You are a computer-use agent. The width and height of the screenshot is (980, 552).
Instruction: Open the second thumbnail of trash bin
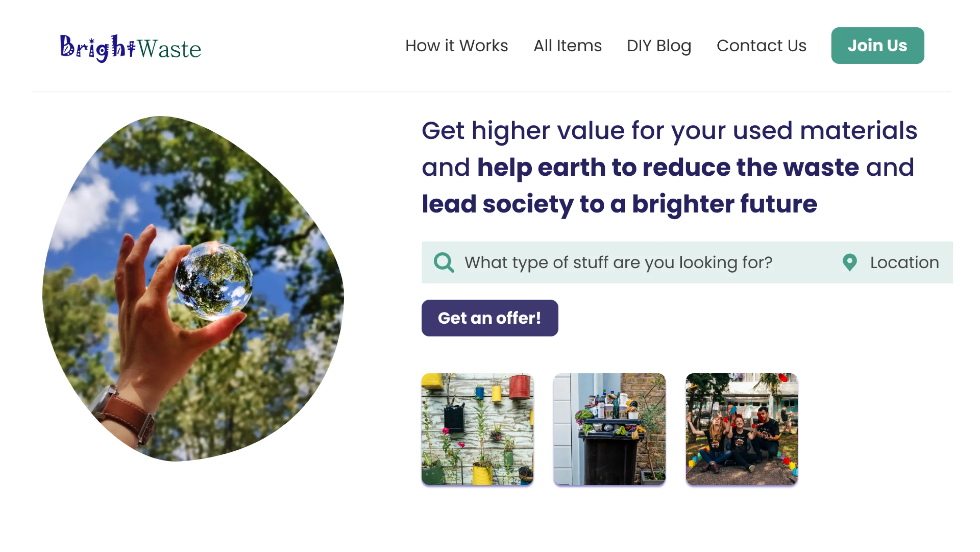tap(609, 429)
